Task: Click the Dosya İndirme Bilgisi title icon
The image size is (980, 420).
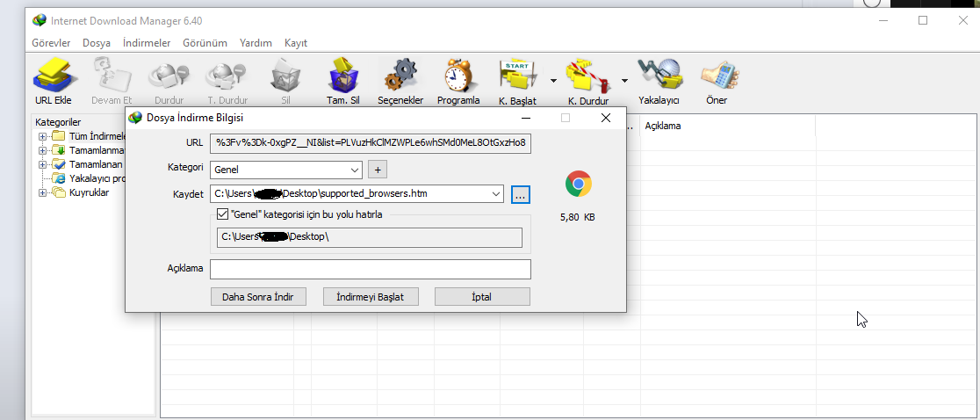Action: point(135,118)
